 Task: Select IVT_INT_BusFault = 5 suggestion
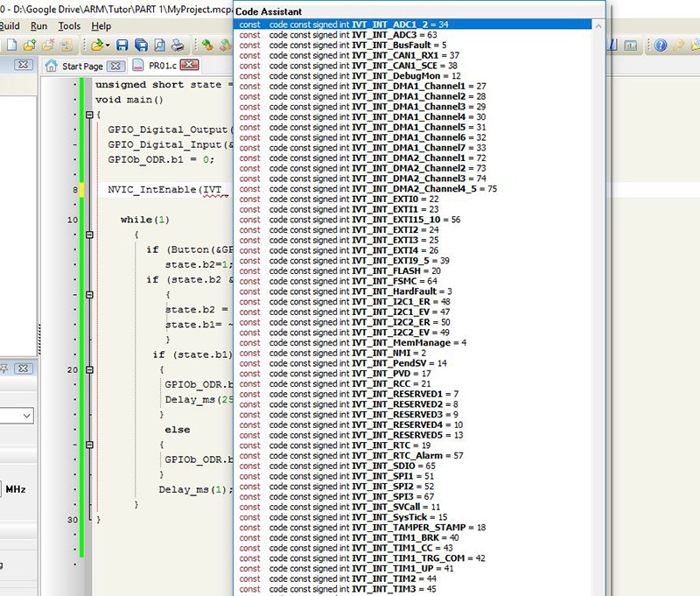coord(413,46)
